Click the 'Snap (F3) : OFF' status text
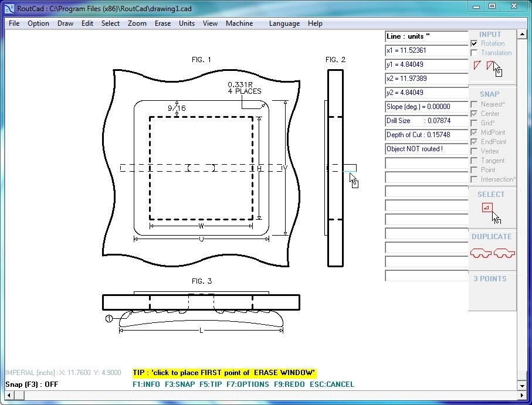Screen dimensions: 532x405 pyautogui.click(x=32, y=384)
